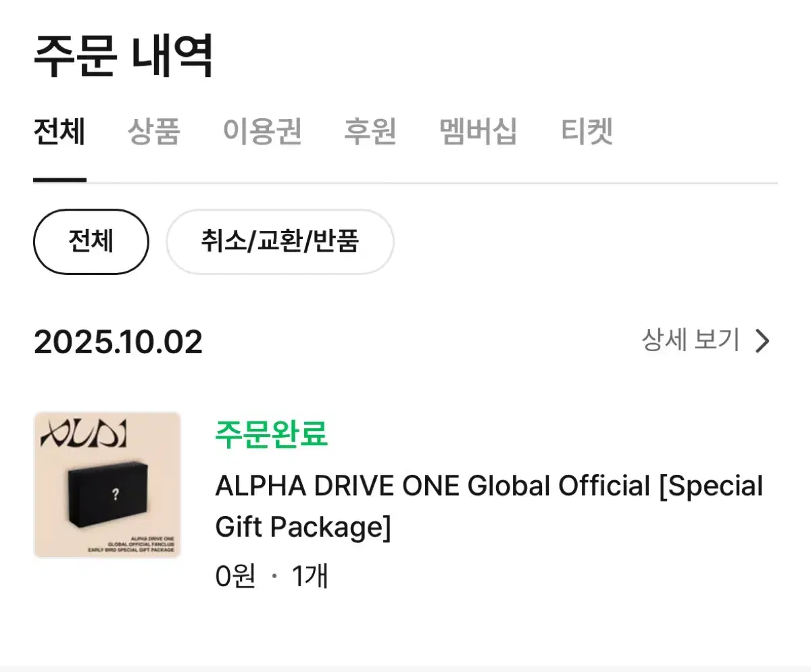Viewport: 811px width, 672px height.
Task: Toggle the 전체 filter chip
Action: tap(91, 241)
